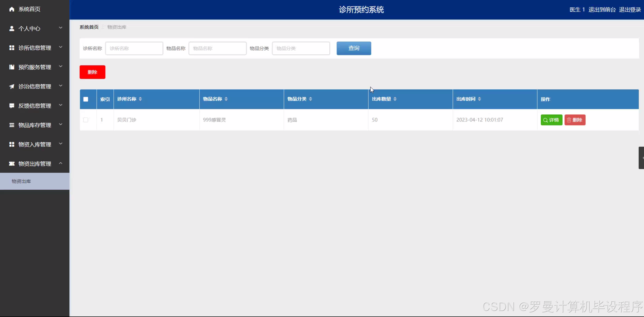Viewport: 644px width, 317px height.
Task: Click the home icon beside 系统首页
Action: point(12,9)
